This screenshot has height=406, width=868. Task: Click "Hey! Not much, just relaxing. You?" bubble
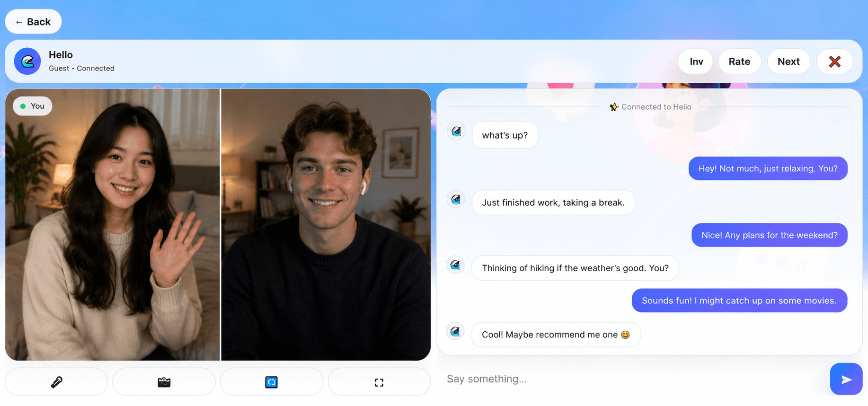pos(768,168)
